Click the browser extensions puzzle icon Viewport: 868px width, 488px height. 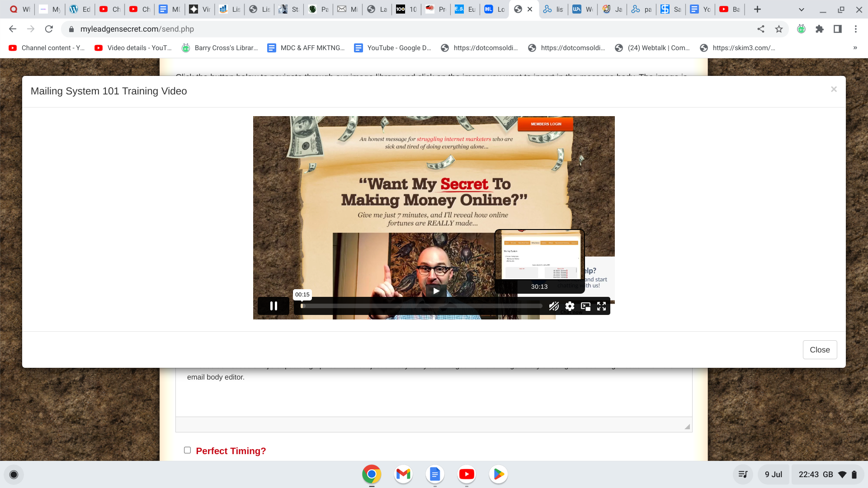pyautogui.click(x=820, y=28)
